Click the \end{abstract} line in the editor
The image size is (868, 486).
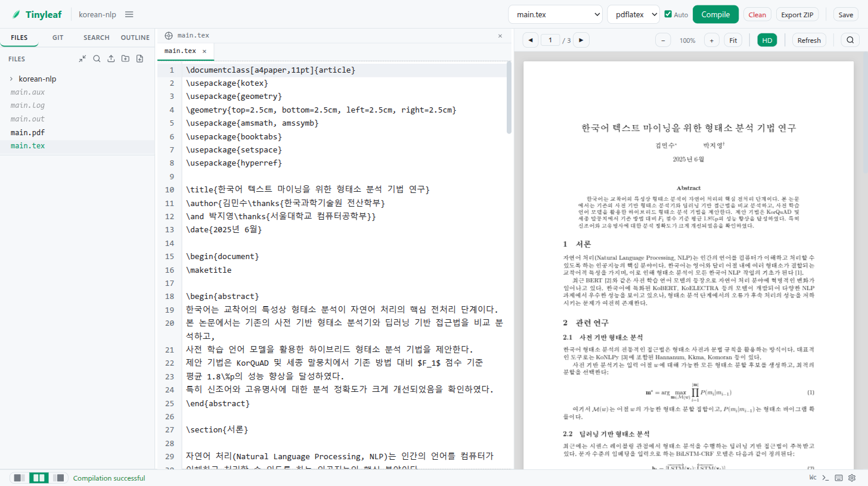(x=218, y=403)
